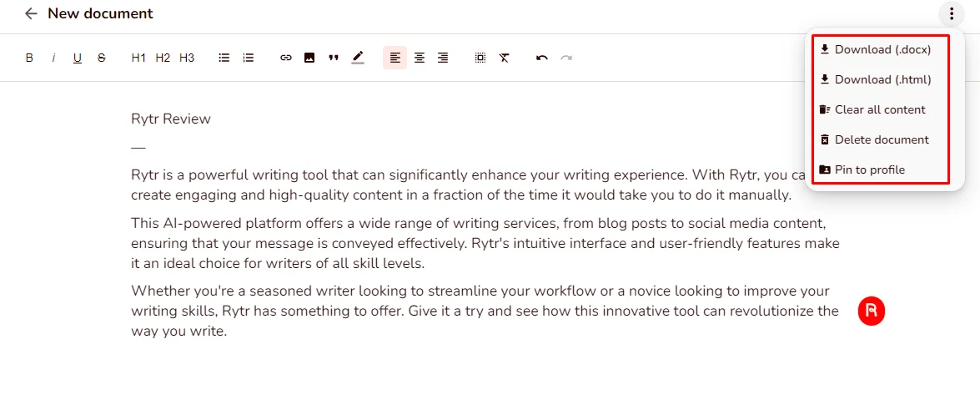Toggle bold formatting

[29, 58]
